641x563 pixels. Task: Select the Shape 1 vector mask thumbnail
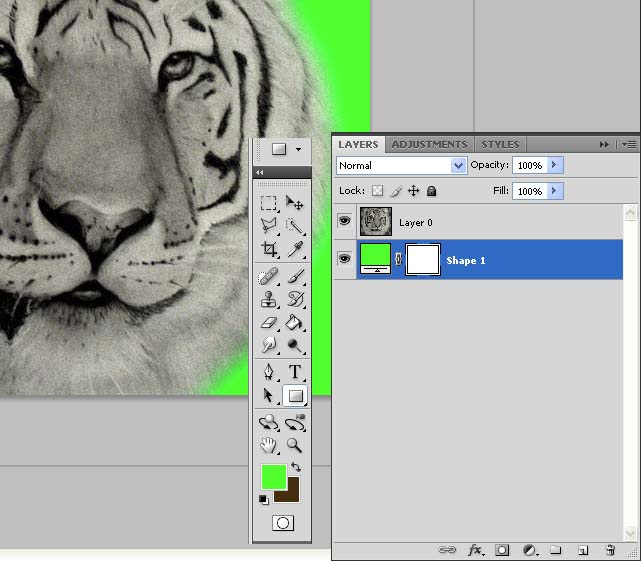point(424,260)
